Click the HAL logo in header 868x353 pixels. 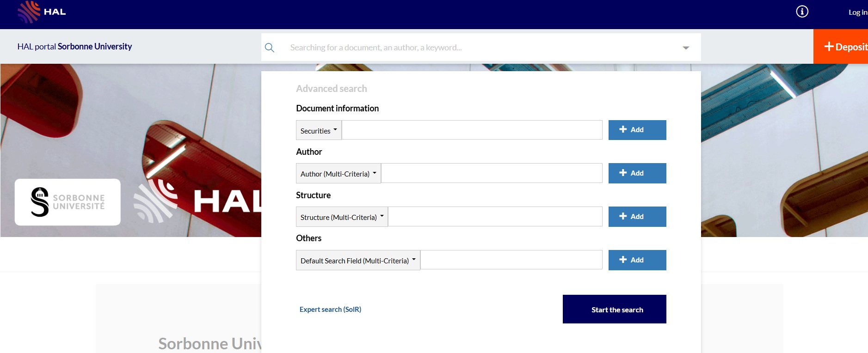click(x=42, y=12)
